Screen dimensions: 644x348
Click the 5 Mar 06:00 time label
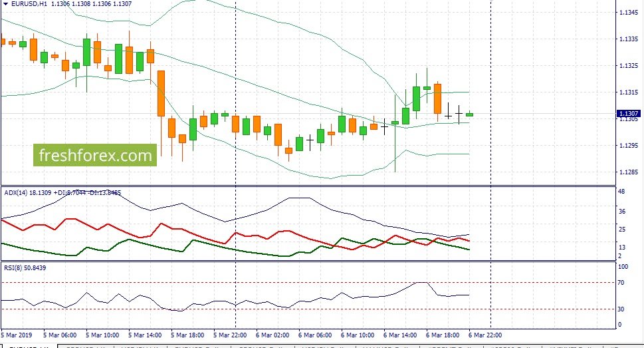pos(60,335)
